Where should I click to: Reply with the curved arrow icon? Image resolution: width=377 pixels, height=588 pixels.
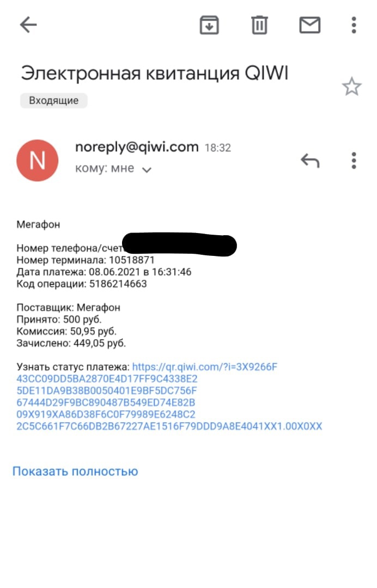coord(309,161)
